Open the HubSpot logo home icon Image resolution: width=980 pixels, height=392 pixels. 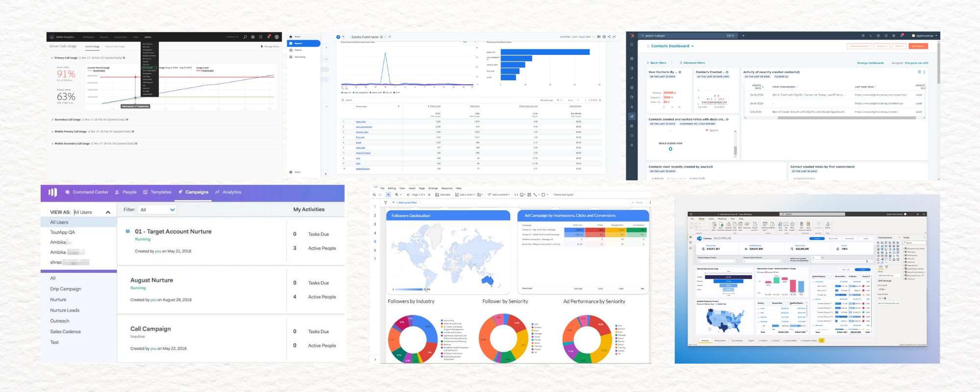click(x=632, y=36)
